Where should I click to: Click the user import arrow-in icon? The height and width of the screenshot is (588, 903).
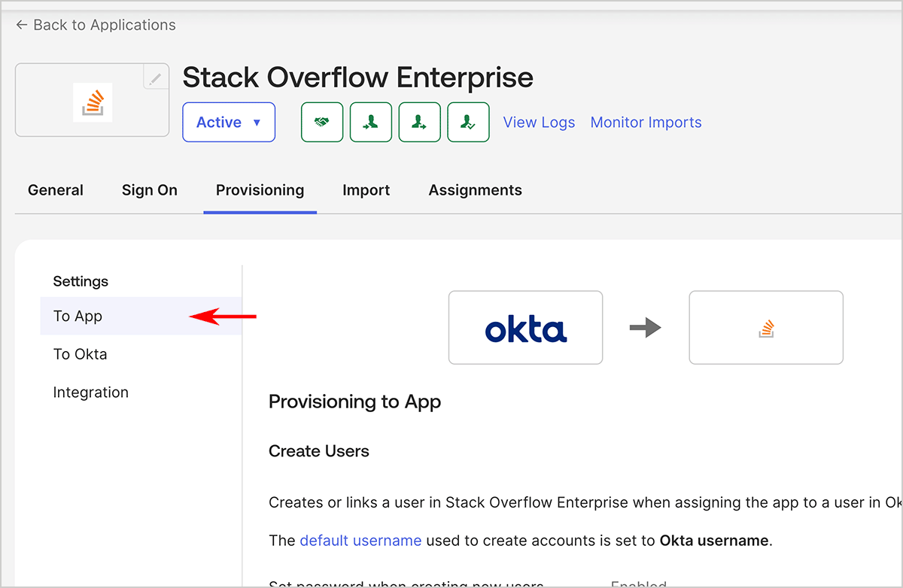click(371, 123)
